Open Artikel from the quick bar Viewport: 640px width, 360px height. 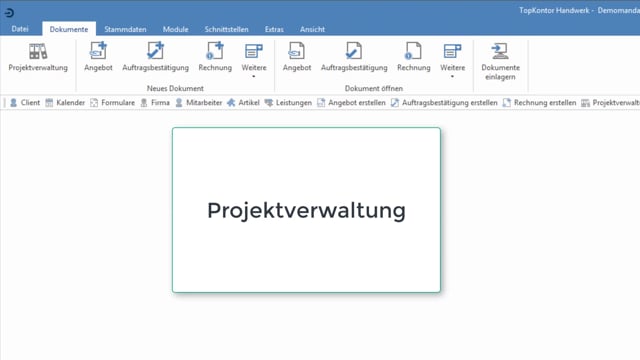click(243, 102)
